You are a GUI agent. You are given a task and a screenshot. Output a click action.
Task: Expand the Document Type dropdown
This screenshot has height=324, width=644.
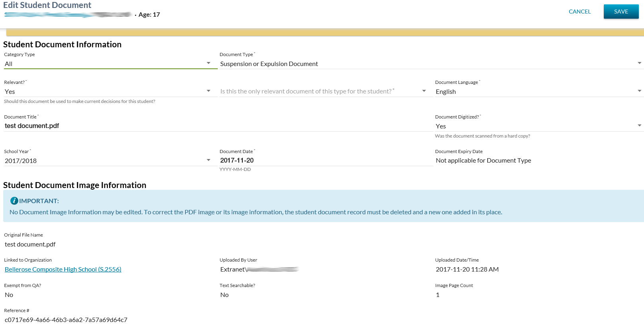[x=430, y=64]
